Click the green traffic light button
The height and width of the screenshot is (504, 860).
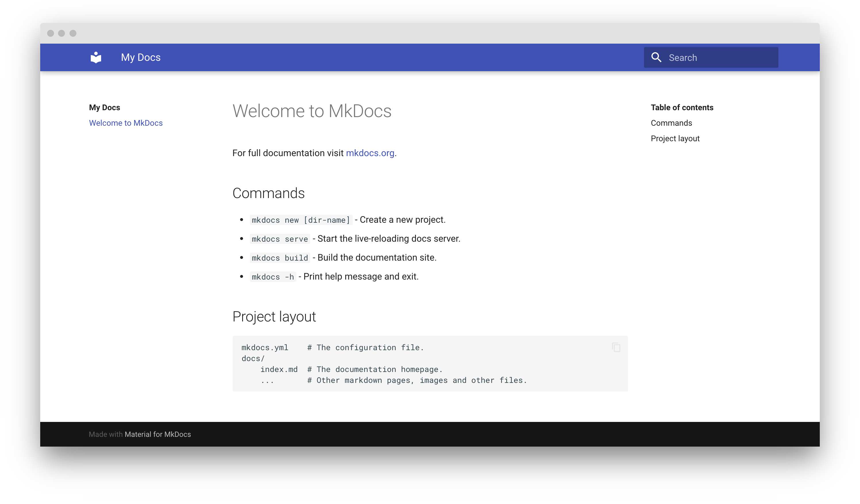pos(73,33)
